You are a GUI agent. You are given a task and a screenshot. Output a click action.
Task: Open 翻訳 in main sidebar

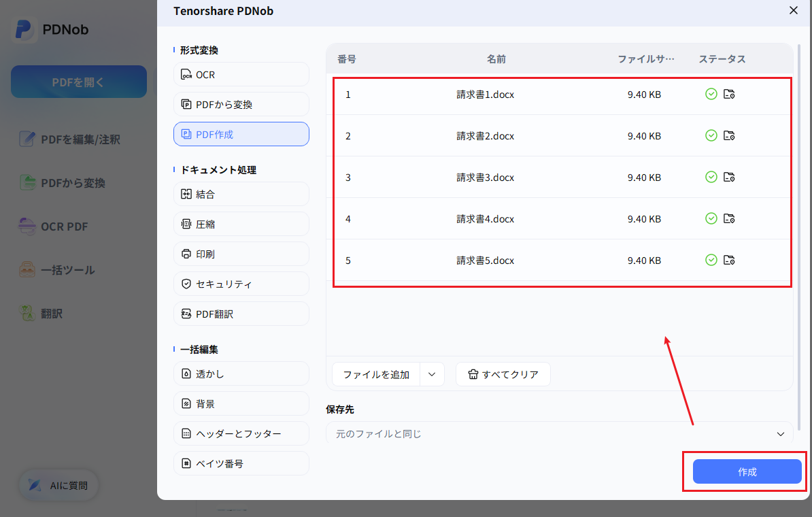[41, 314]
